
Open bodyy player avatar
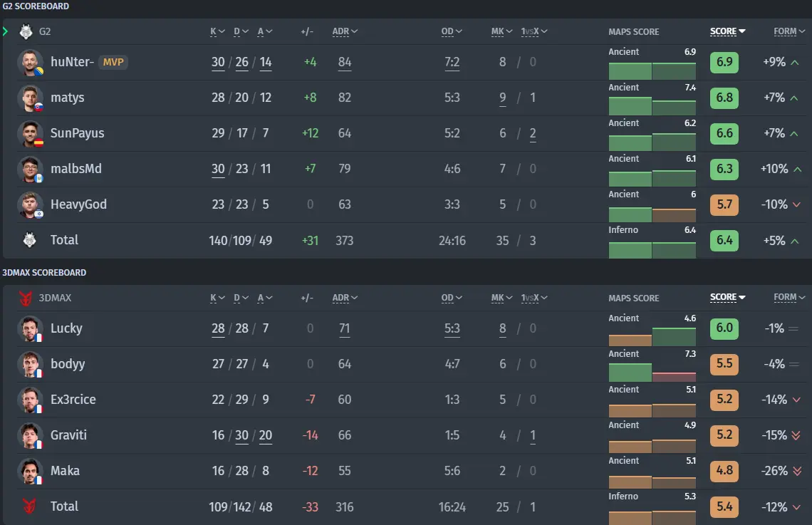[30, 364]
